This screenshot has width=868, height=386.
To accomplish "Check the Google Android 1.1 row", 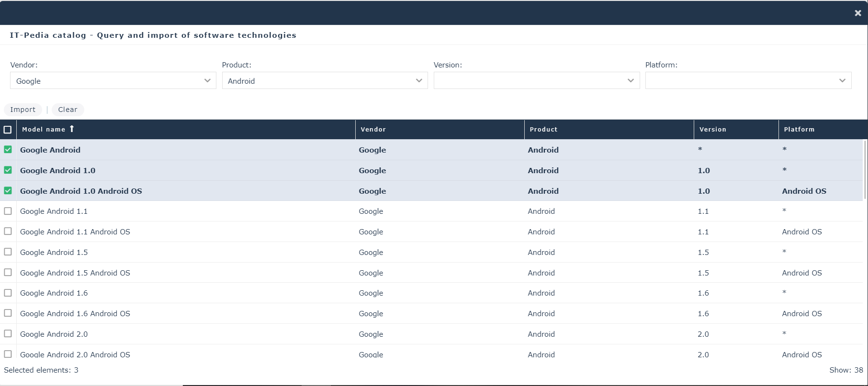I will click(x=8, y=211).
